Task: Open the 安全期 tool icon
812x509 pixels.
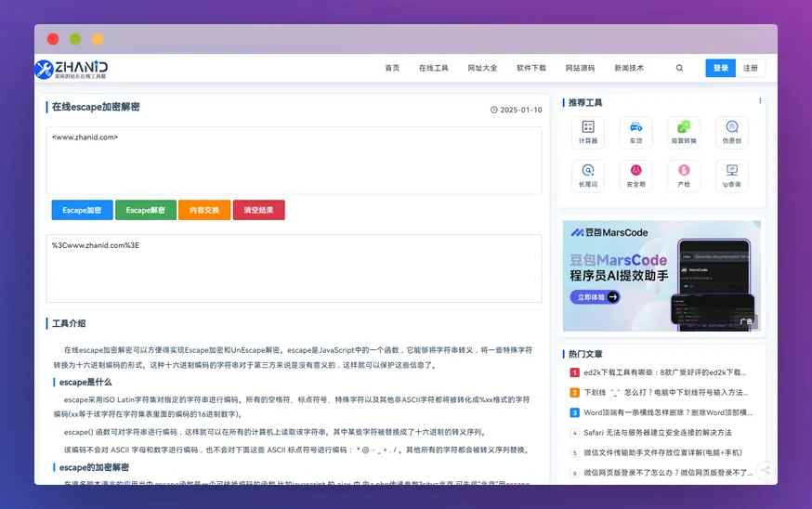Action: [x=635, y=175]
